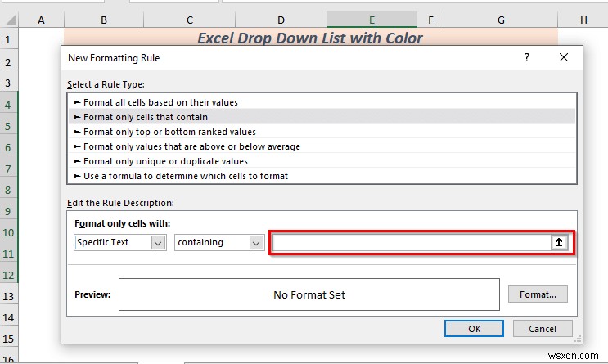608x364 pixels.
Task: Select 'Format all cells based on their values'
Action: pos(160,102)
